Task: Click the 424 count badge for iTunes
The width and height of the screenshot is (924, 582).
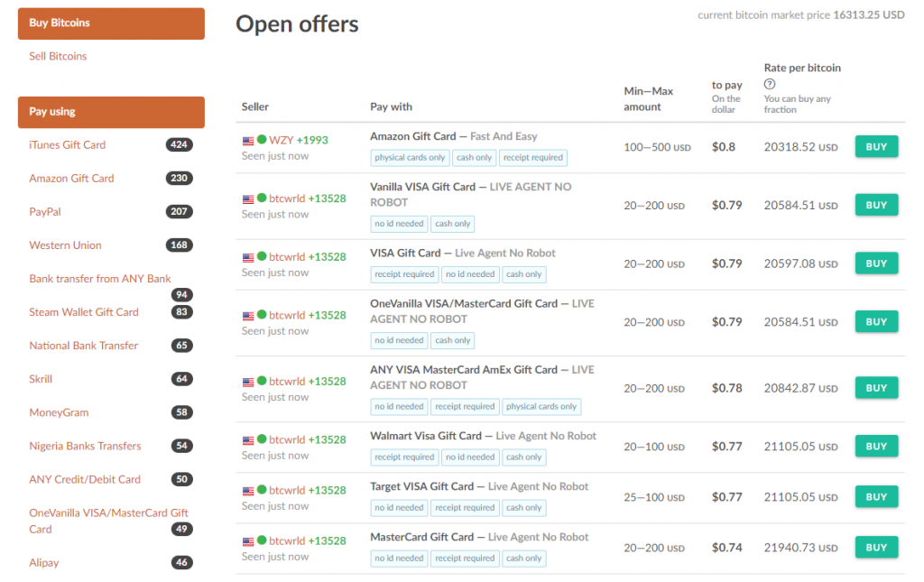Action: coord(180,145)
